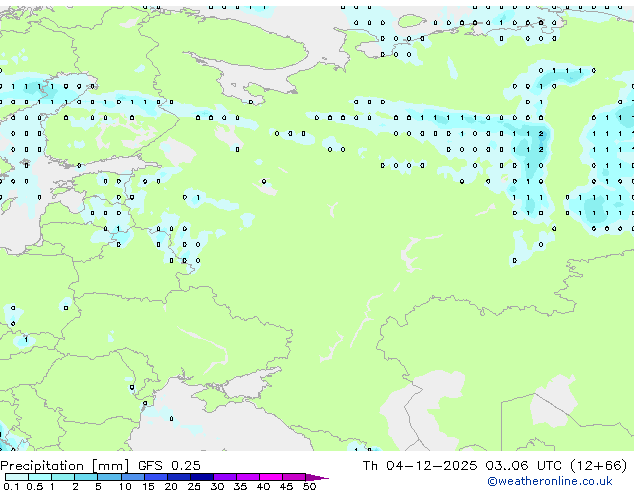
Task: Click the legend label '0.5'
Action: [x=35, y=486]
